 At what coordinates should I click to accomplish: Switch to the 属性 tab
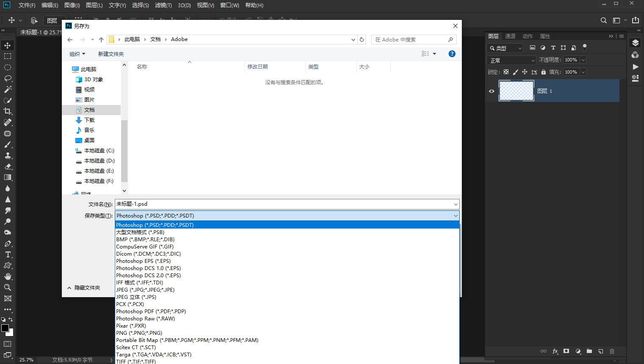click(x=545, y=36)
